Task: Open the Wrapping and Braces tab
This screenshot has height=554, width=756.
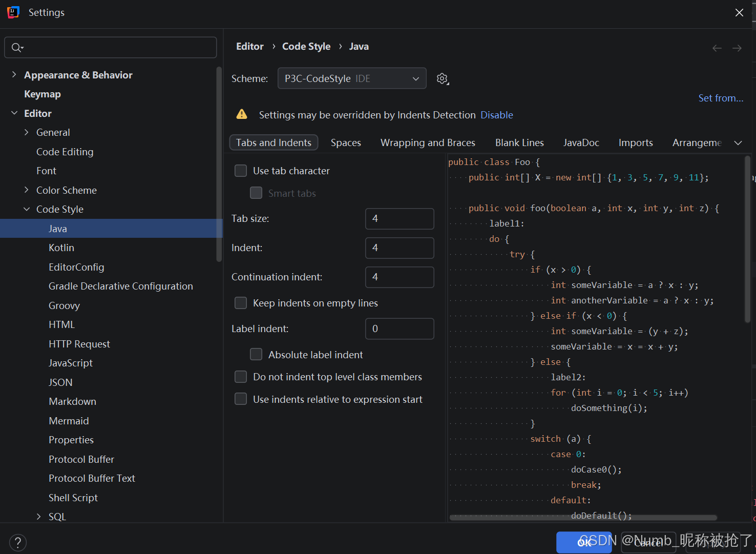Action: coord(428,142)
